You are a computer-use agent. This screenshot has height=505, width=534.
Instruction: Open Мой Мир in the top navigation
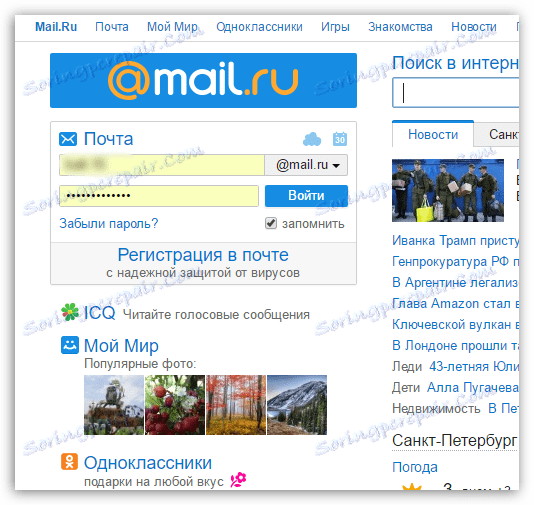click(x=172, y=27)
